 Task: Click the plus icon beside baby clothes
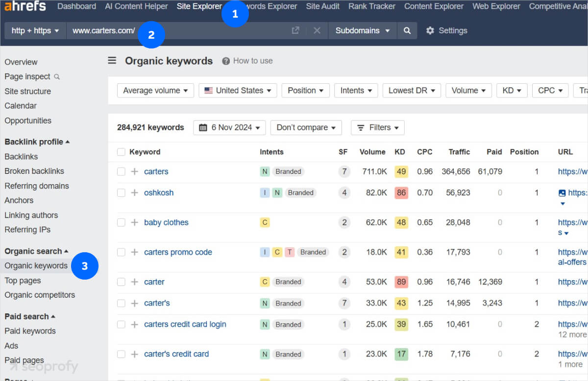(x=135, y=222)
